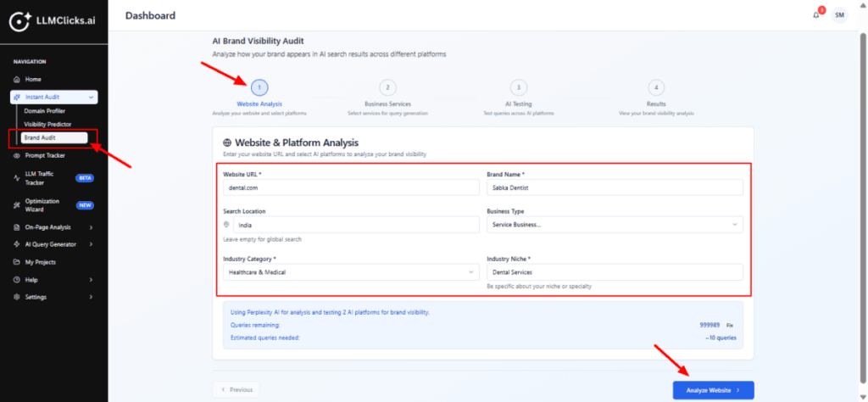Image resolution: width=868 pixels, height=402 pixels.
Task: Click step 2 Business Services circle
Action: [387, 87]
